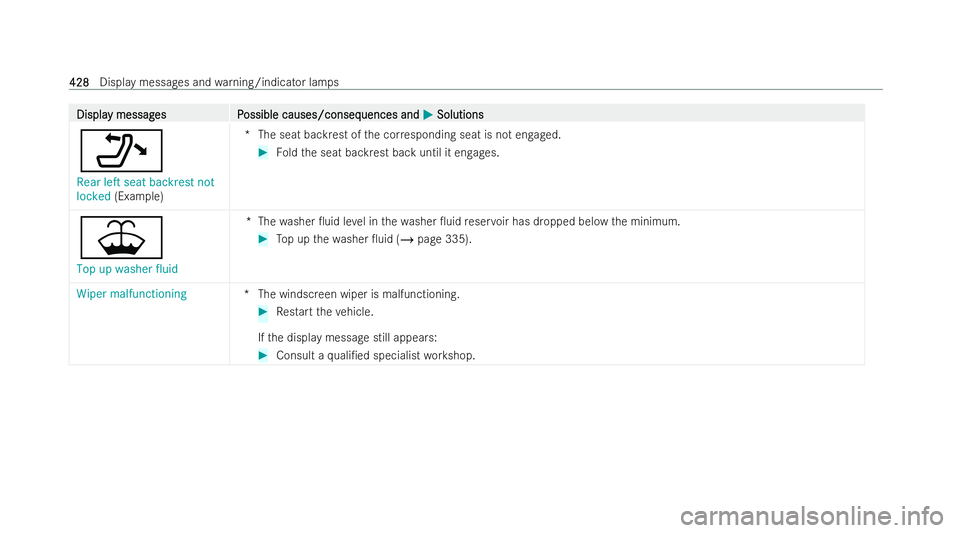The height and width of the screenshot is (533, 960).
Task: Select the windscreen wiper is malfunctioning text
Action: click(x=359, y=294)
